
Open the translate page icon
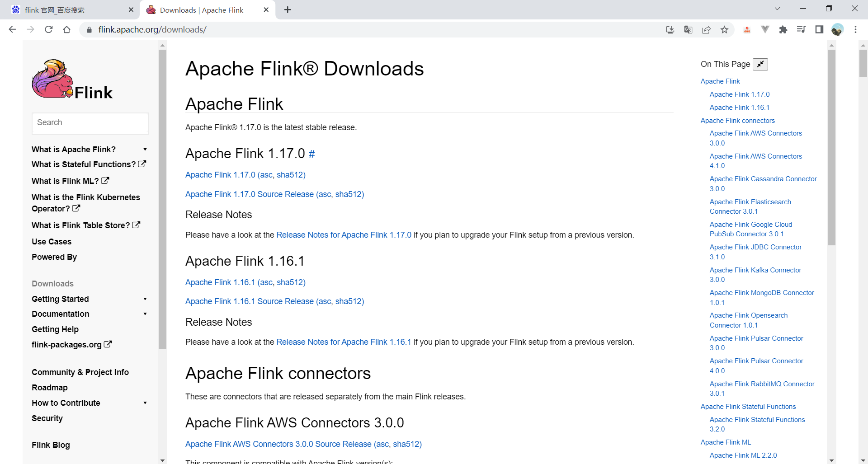click(688, 30)
